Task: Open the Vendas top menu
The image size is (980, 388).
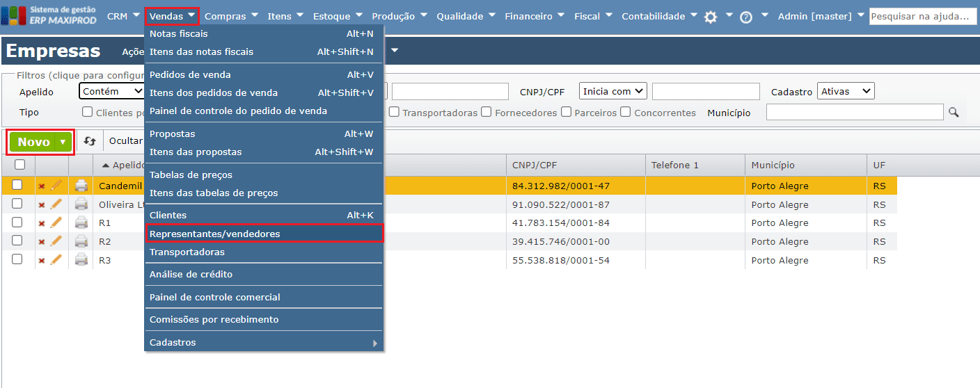Action: click(x=172, y=17)
